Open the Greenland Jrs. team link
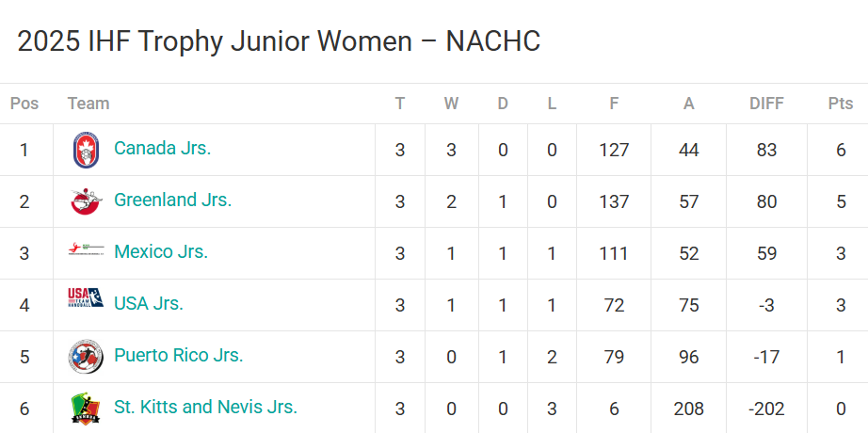868x433 pixels. (x=172, y=200)
